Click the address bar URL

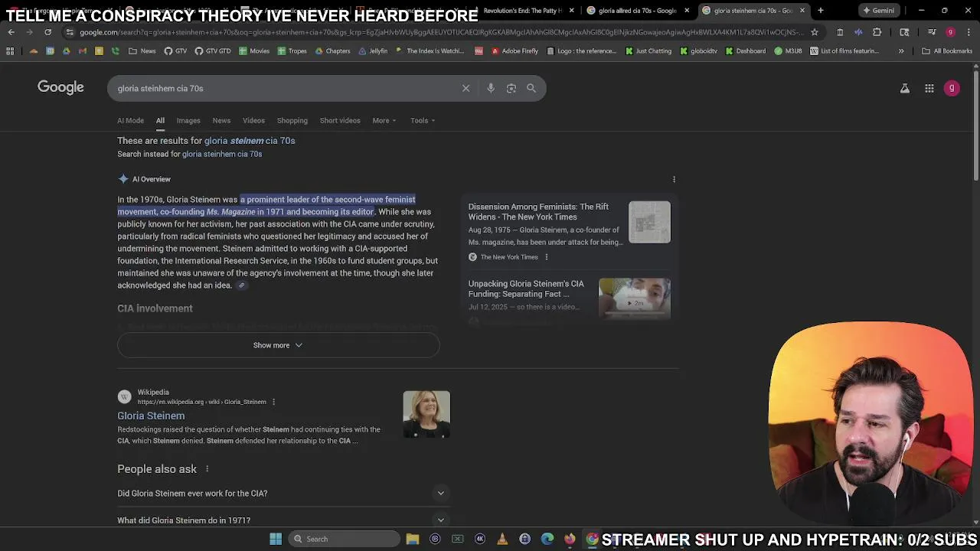tap(441, 32)
